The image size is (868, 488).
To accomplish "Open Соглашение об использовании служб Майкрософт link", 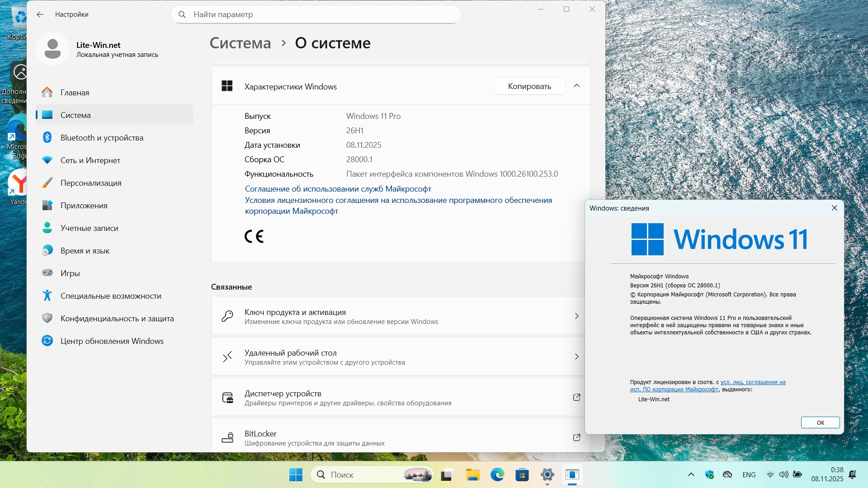I will click(x=338, y=189).
